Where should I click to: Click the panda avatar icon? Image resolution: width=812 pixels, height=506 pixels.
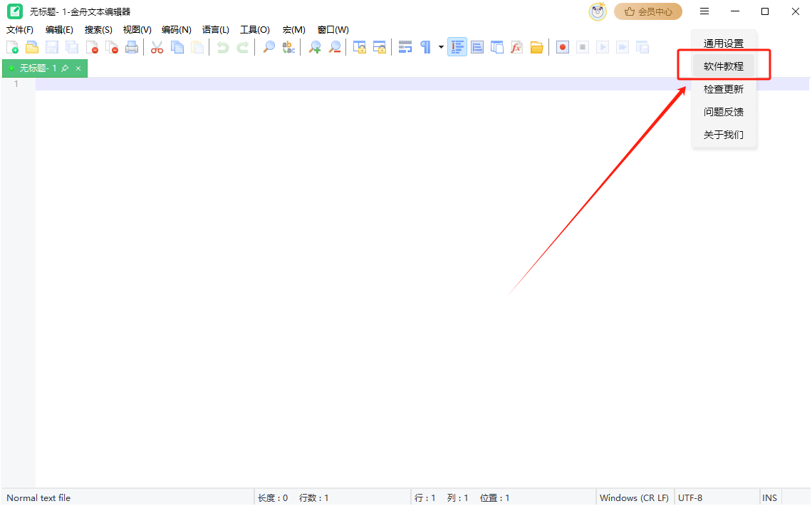click(x=598, y=11)
